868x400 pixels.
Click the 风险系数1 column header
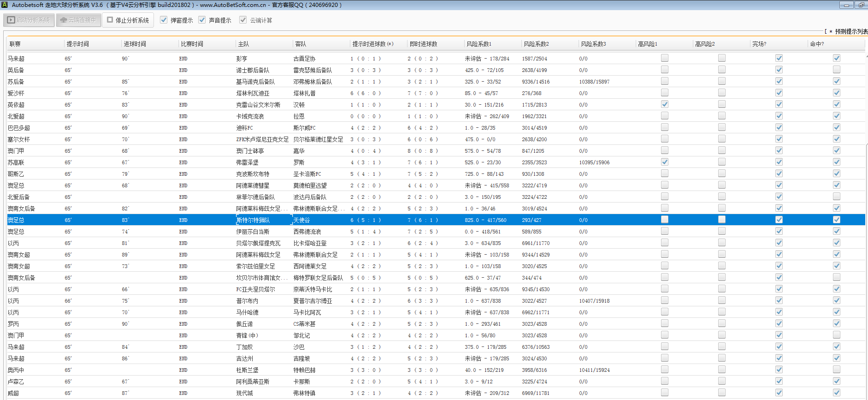[479, 44]
